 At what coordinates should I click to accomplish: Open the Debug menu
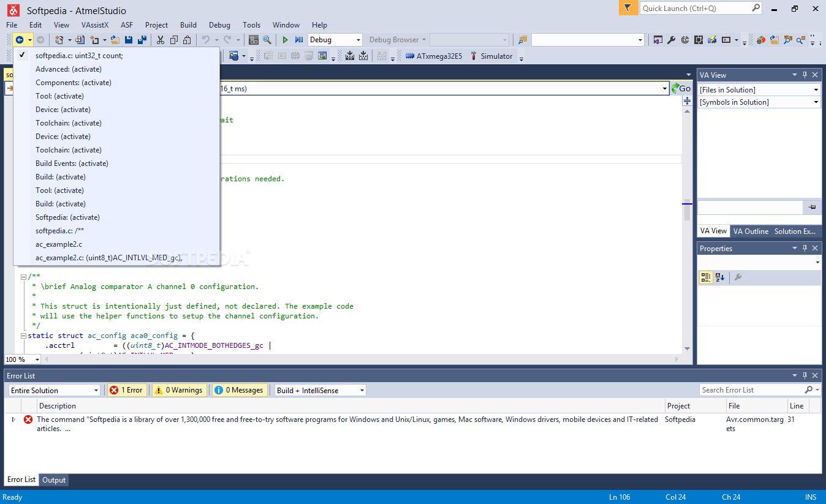coord(219,25)
